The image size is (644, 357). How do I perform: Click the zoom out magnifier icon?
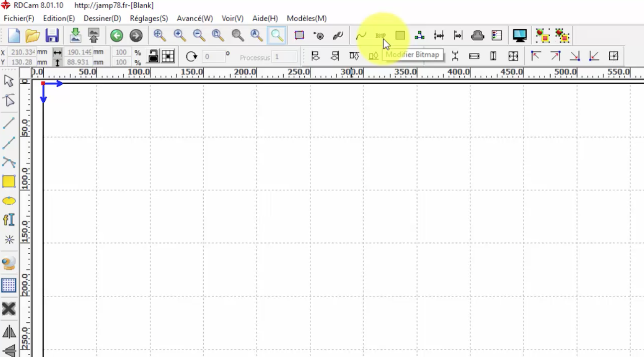tap(199, 35)
